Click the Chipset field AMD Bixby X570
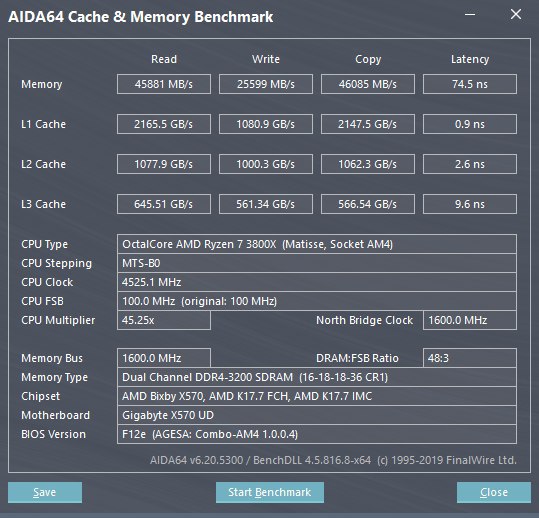This screenshot has width=539, height=518. click(x=317, y=396)
